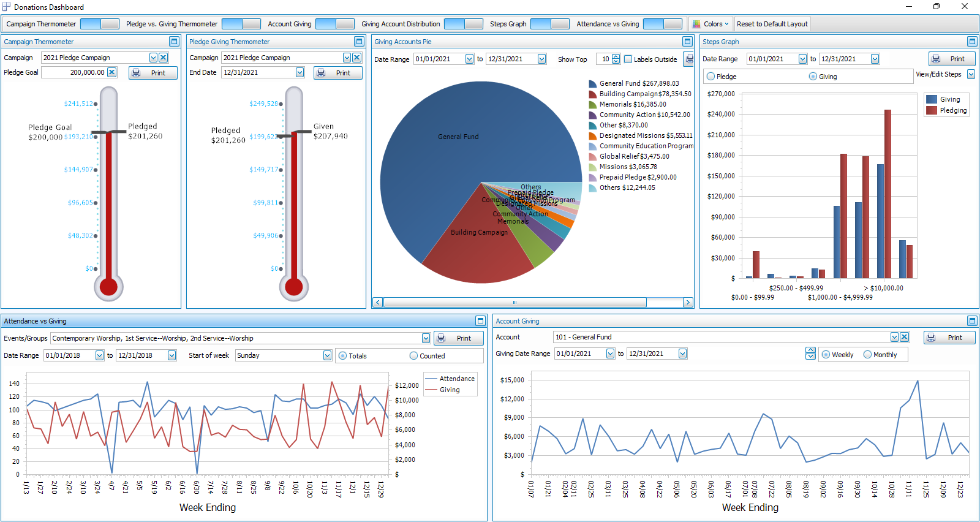Enable the Labels Outside checkbox
This screenshot has width=980, height=522.
[x=628, y=59]
